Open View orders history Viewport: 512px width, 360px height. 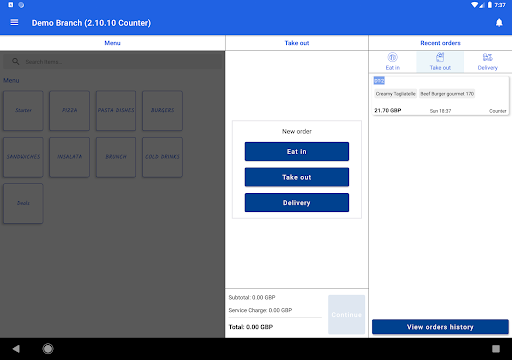pyautogui.click(x=440, y=327)
